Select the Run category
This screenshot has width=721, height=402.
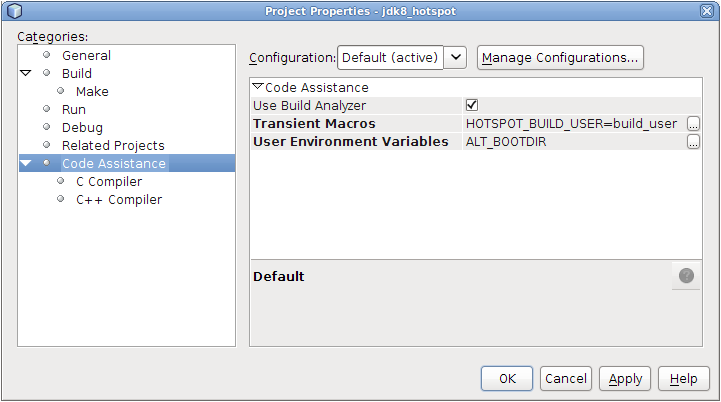(74, 110)
